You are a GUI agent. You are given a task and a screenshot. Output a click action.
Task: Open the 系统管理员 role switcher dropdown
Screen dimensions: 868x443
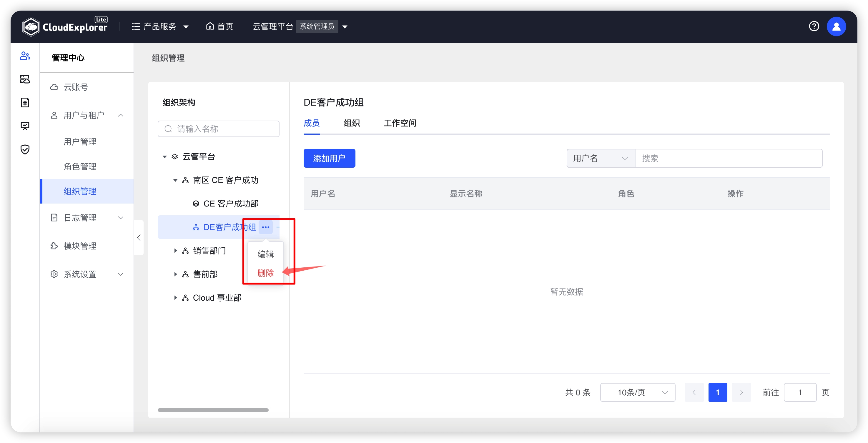coord(345,26)
